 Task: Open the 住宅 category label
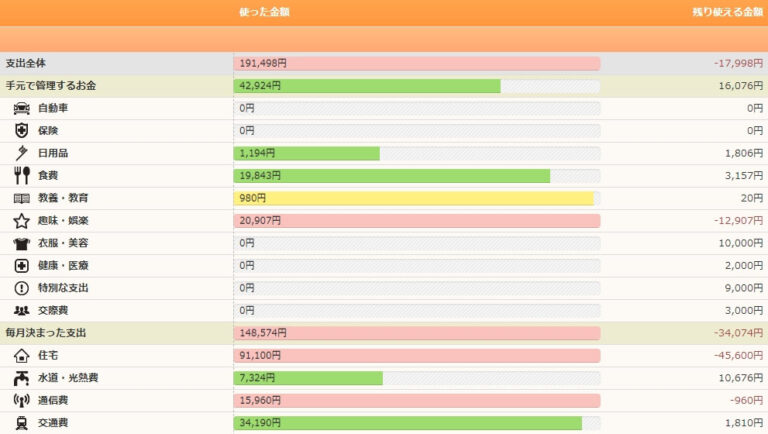(48, 356)
